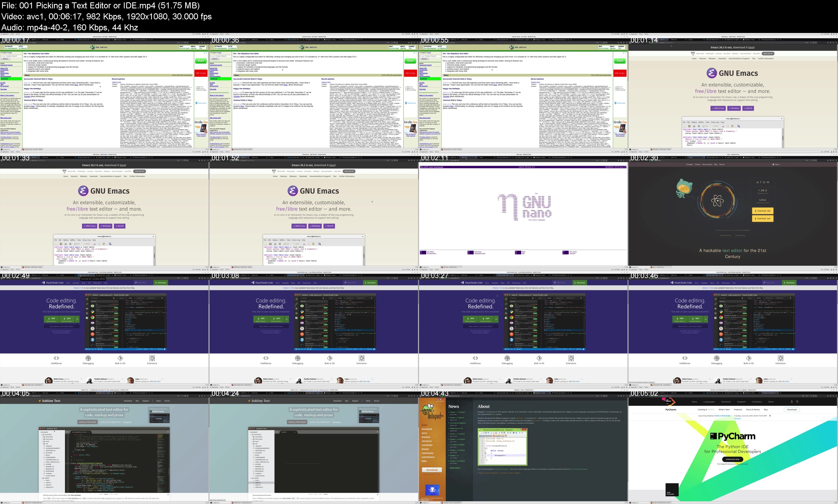Open Company menu in the PyCharm frame
This screenshot has height=504, width=838.
click(757, 402)
